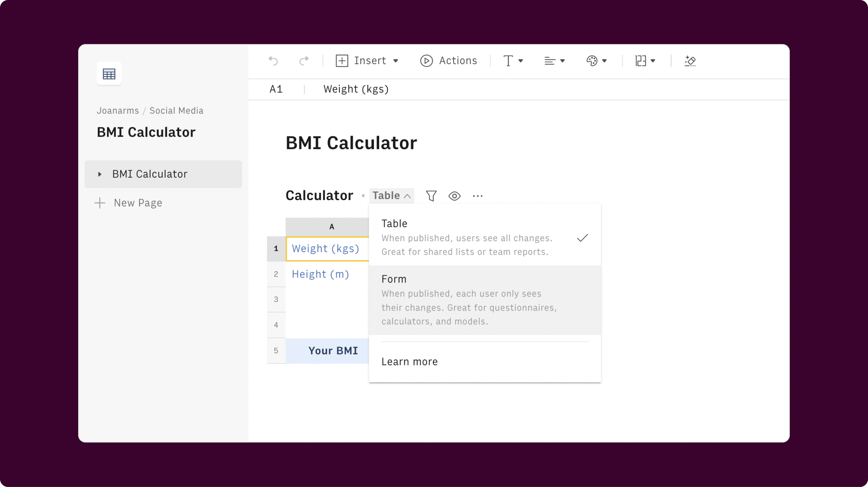The width and height of the screenshot is (868, 487).
Task: Click the spreadsheet grid icon in sidebar
Action: click(x=109, y=74)
